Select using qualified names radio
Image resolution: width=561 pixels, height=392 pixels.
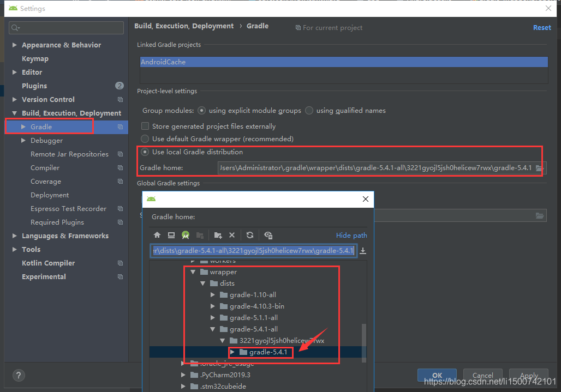tap(309, 111)
